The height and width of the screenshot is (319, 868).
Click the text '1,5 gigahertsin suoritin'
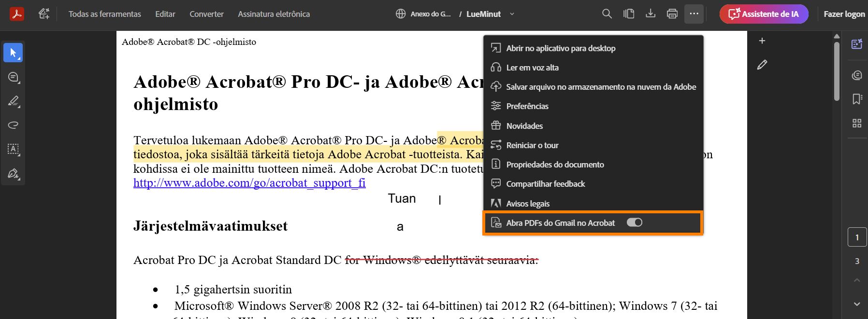[233, 289]
